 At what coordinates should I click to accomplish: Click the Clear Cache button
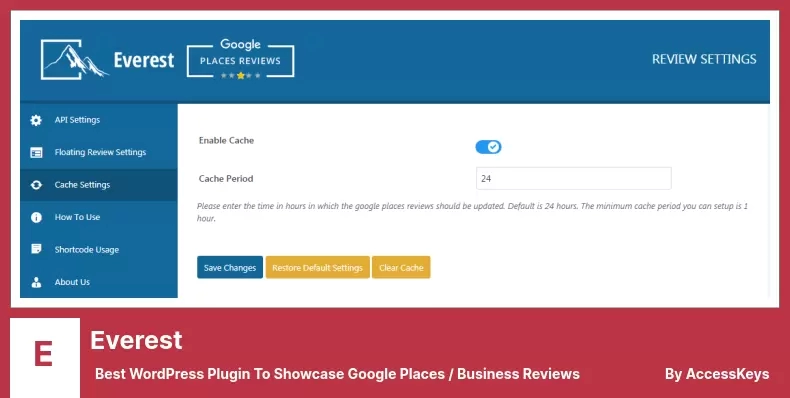tap(401, 268)
